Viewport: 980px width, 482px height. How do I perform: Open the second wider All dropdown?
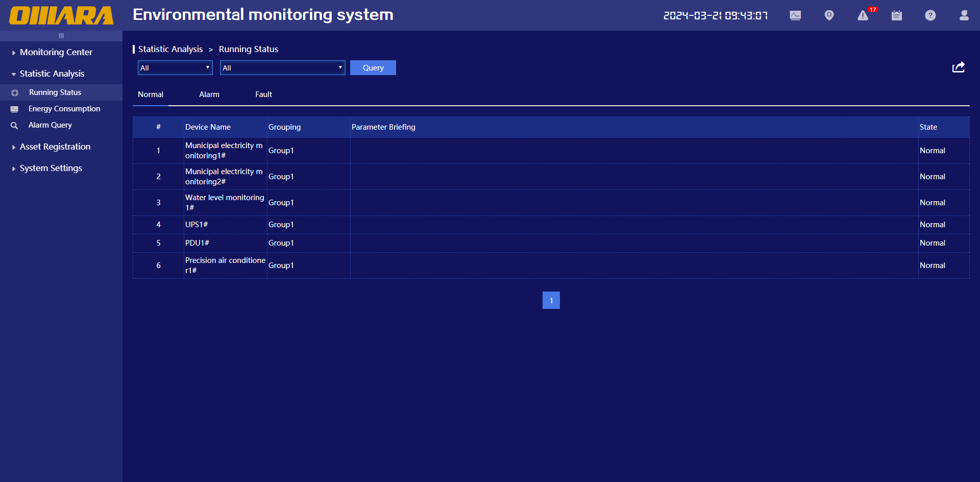pos(282,68)
